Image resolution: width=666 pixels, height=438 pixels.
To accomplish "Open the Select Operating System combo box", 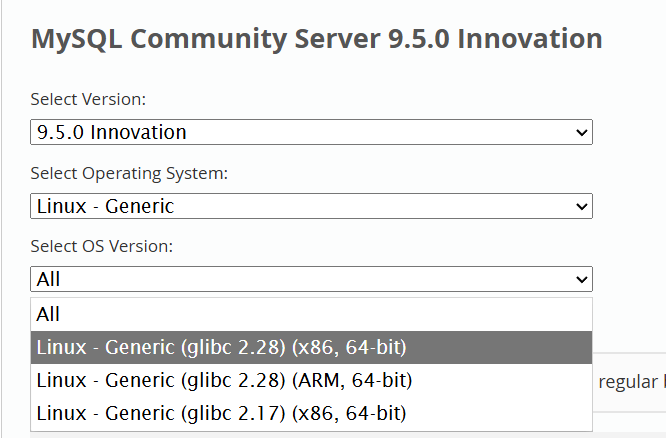I will (x=310, y=207).
